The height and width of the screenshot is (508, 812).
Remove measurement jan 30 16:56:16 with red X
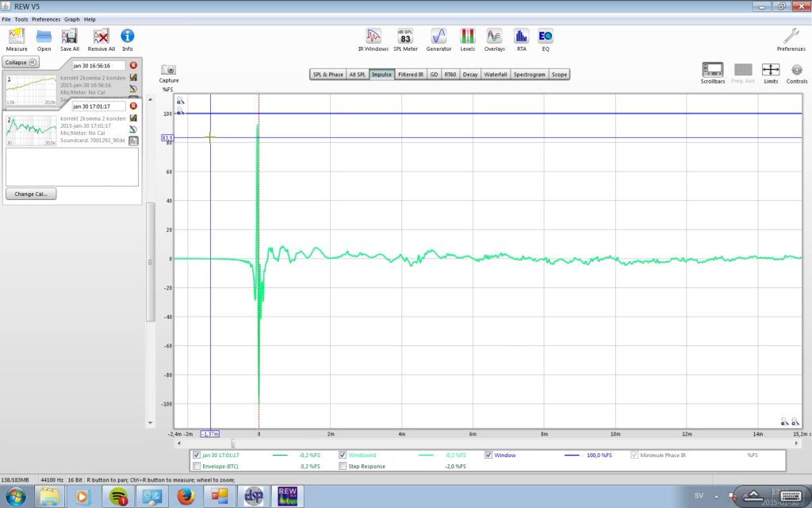(133, 65)
